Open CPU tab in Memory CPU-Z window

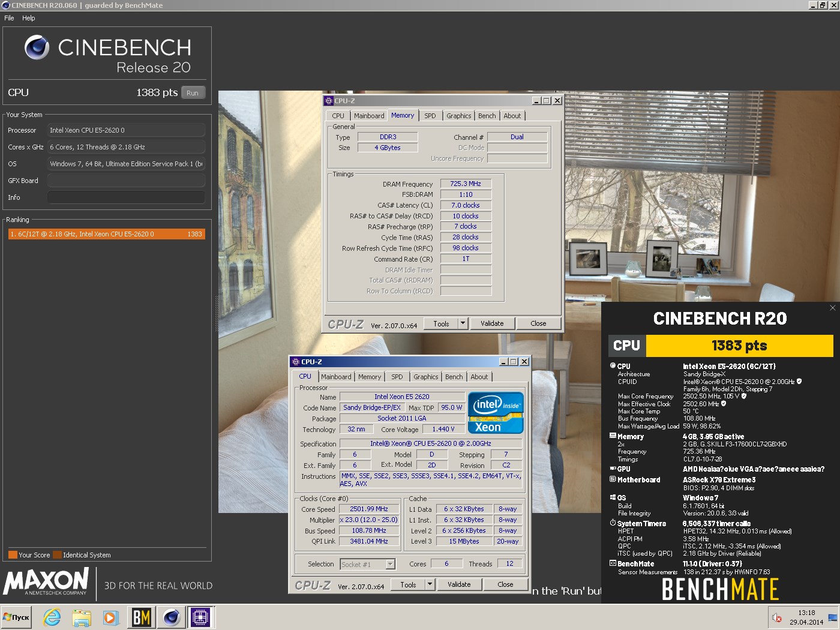[x=338, y=116]
